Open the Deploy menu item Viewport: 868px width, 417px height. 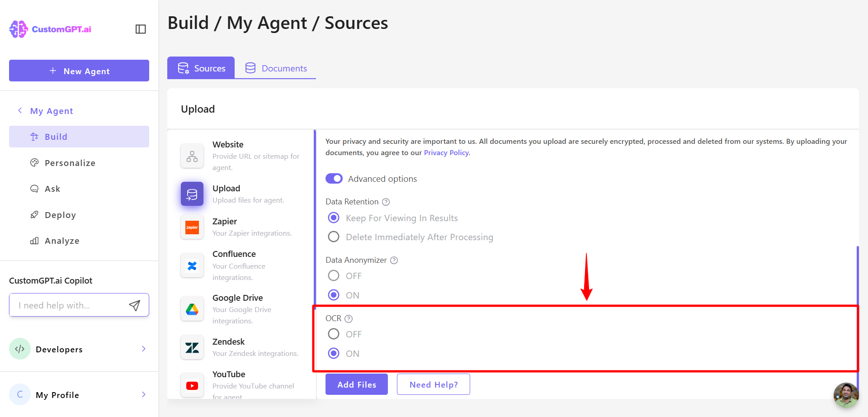(x=79, y=215)
